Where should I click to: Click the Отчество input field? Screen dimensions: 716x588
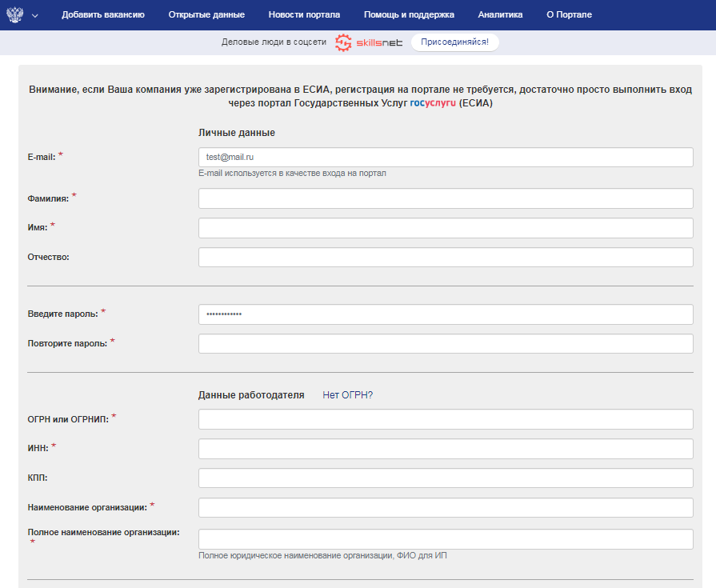click(446, 258)
